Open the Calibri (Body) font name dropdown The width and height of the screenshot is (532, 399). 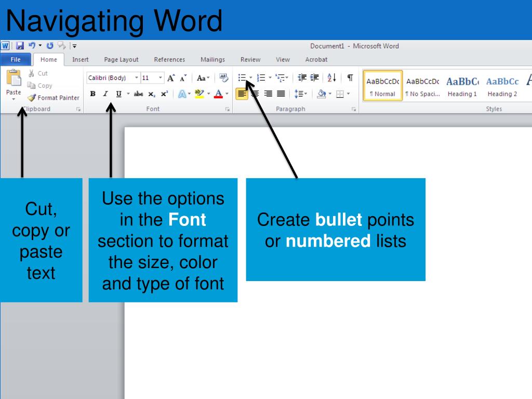tap(137, 78)
